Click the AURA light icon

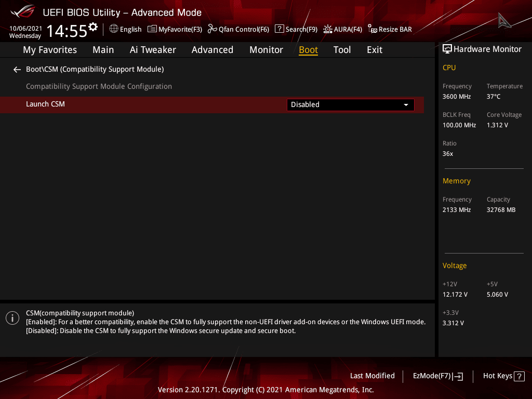(x=328, y=29)
